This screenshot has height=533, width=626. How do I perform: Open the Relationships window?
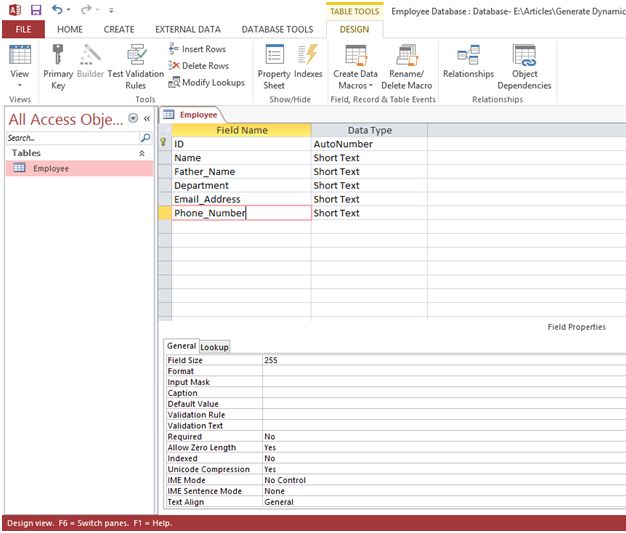[x=468, y=61]
